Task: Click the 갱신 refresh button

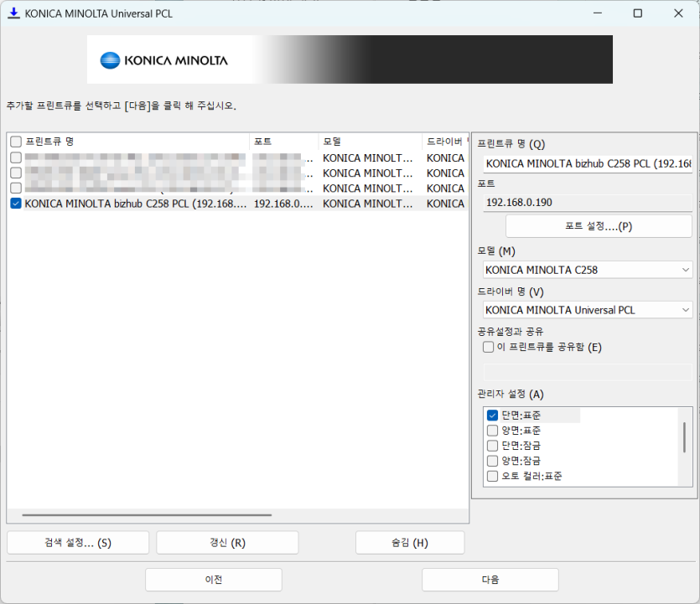Action: pyautogui.click(x=226, y=542)
